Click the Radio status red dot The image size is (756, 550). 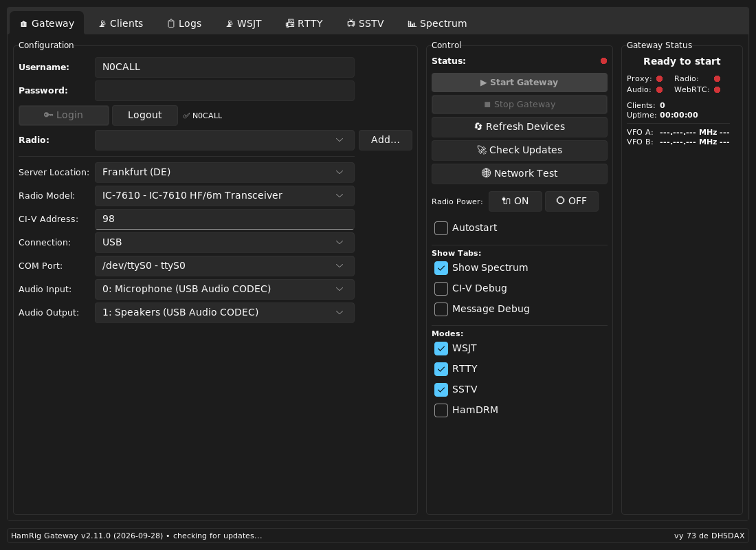coord(717,78)
